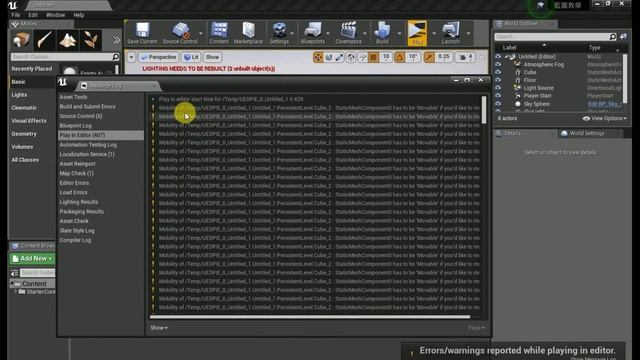
Task: Select the scale gizmo icon in viewport
Action: point(339,57)
